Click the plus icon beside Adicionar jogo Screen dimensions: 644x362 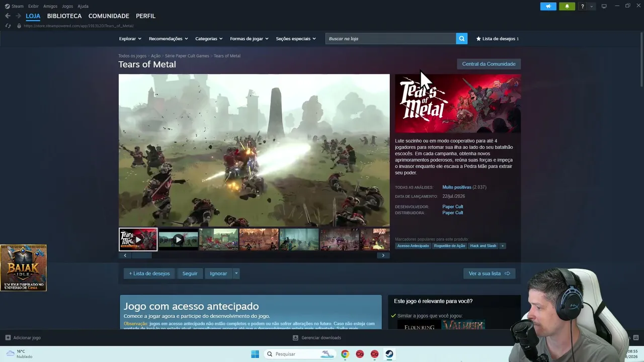point(8,338)
